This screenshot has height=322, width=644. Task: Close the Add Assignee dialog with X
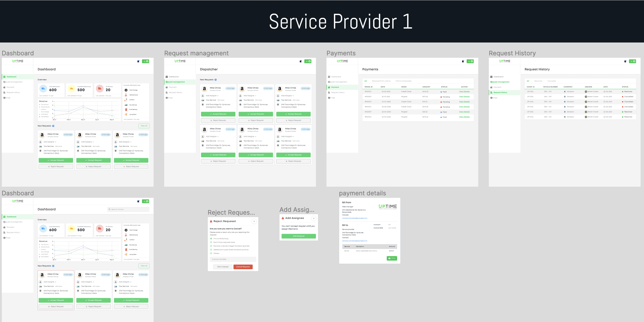[313, 218]
